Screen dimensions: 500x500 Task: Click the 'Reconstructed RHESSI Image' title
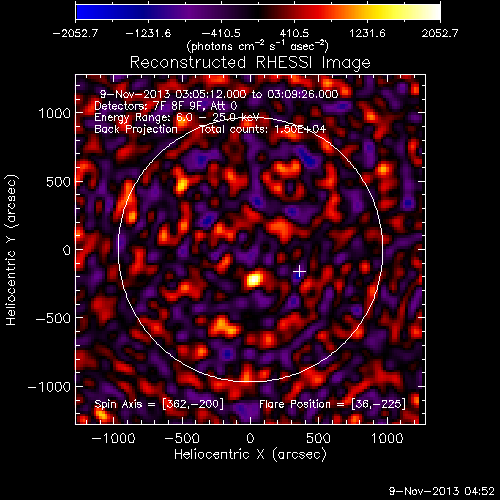click(250, 63)
